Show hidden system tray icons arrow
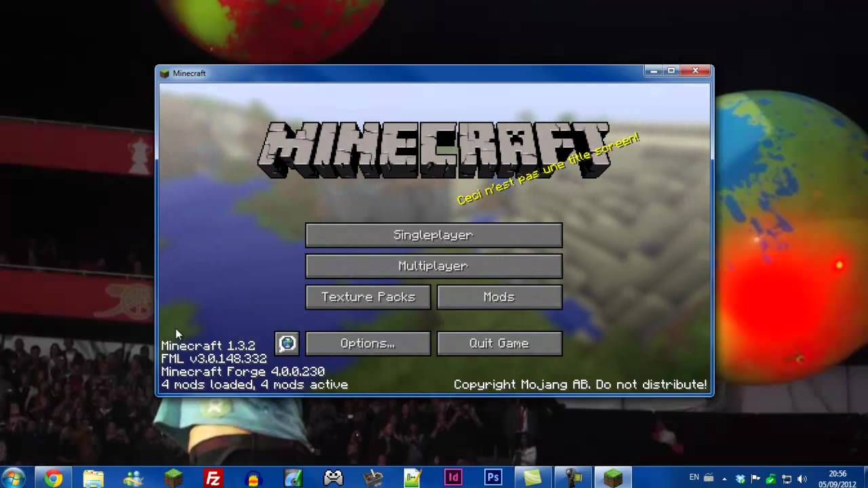This screenshot has width=868, height=488. tap(725, 479)
